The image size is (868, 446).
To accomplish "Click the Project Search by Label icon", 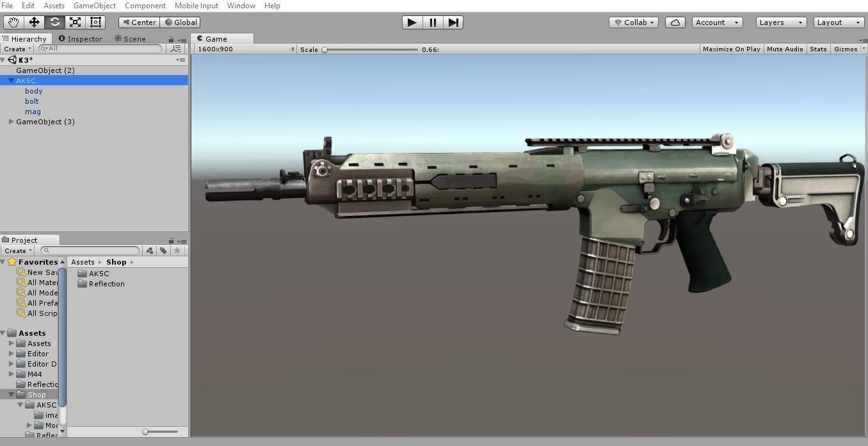I will (x=163, y=251).
